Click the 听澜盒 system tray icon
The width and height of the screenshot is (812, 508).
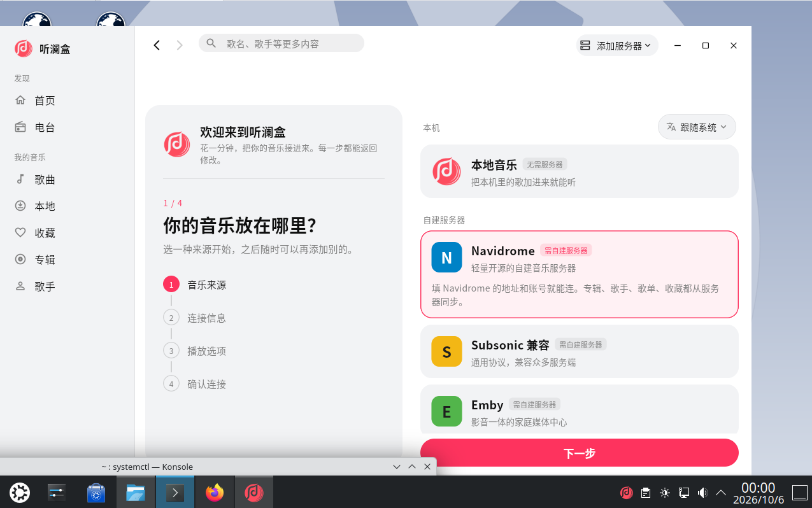tap(627, 492)
